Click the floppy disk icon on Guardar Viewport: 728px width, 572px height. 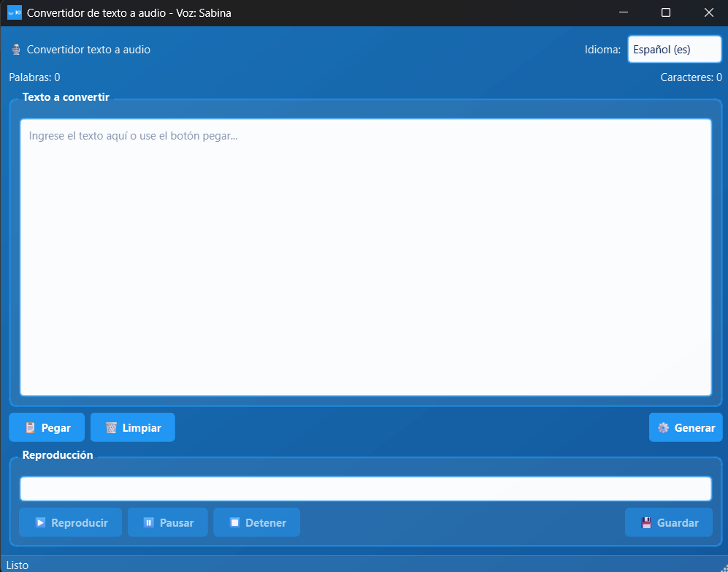(646, 523)
